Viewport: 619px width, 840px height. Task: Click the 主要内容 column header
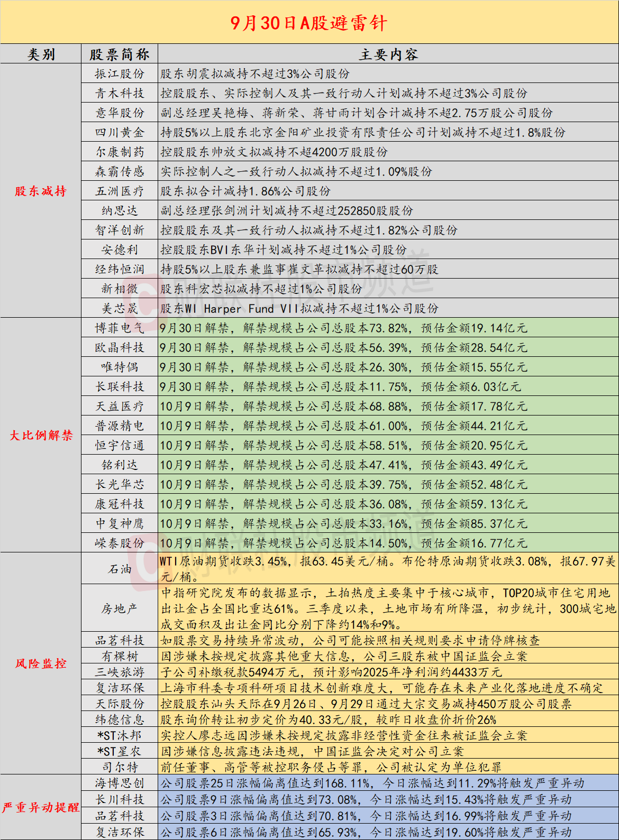tap(388, 54)
